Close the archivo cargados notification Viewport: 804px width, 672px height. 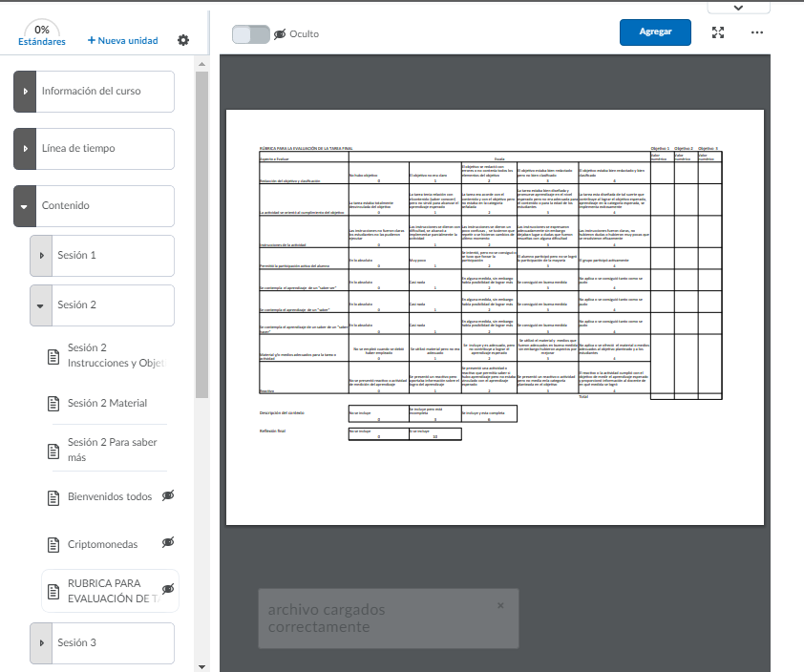(x=500, y=605)
